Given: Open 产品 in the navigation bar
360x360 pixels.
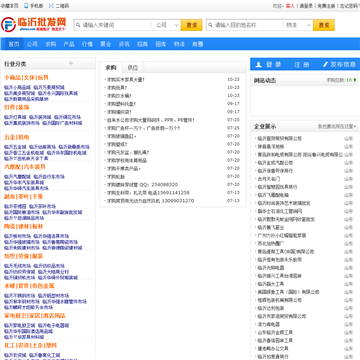Looking at the screenshot, I should [x=69, y=44].
